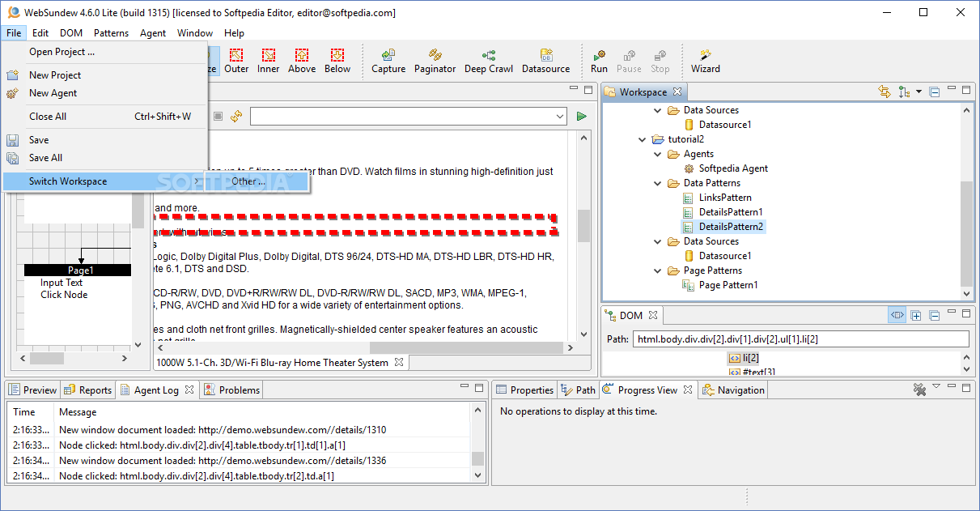Select the li[2] node in DOM tree
This screenshot has height=511, width=980.
[744, 358]
